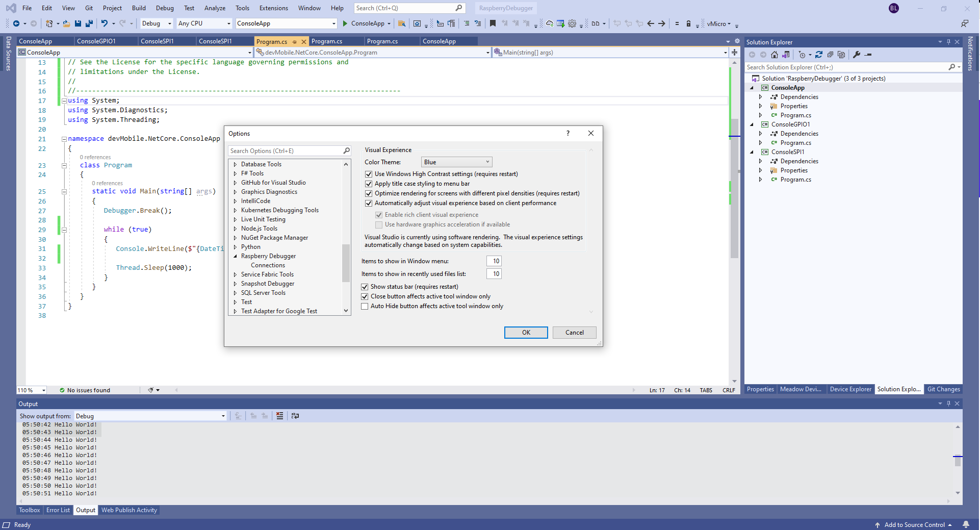Select Connections under Raspberry Debugger
Screen dimensions: 980x530
click(x=268, y=265)
